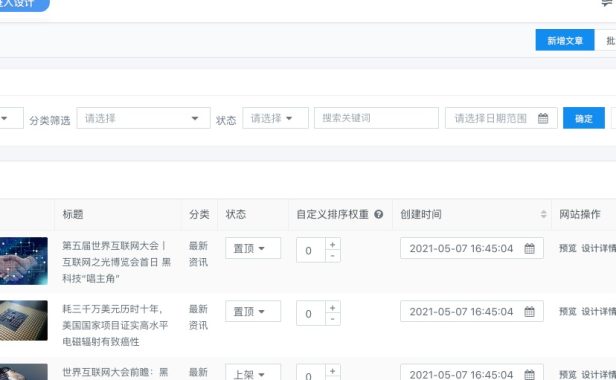The height and width of the screenshot is (380, 616).
Task: Click 设计详情 link for 第五届世界互联网大会 row
Action: click(x=599, y=248)
